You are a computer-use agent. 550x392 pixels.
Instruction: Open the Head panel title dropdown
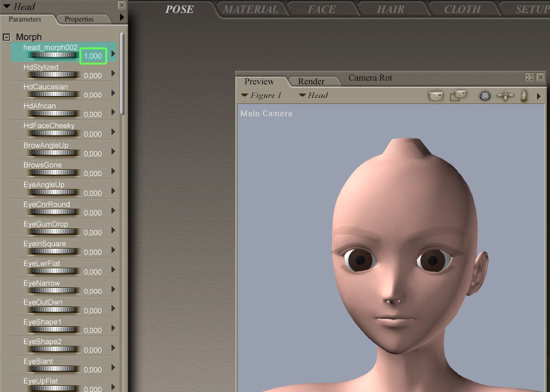click(x=7, y=6)
